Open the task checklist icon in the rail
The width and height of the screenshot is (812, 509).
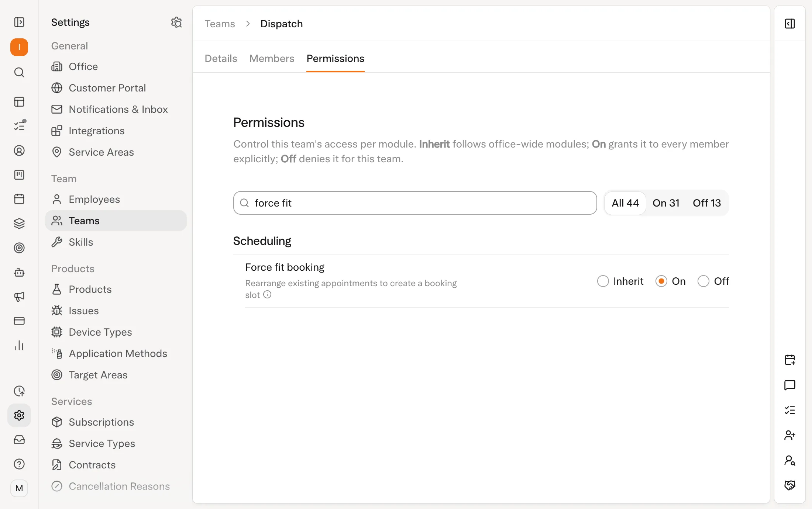point(19,126)
